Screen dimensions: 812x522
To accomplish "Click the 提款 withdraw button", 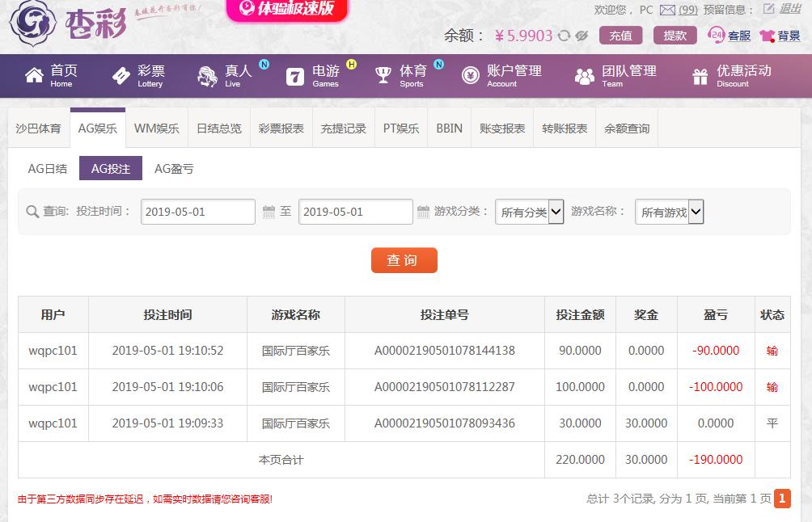I will pyautogui.click(x=675, y=36).
